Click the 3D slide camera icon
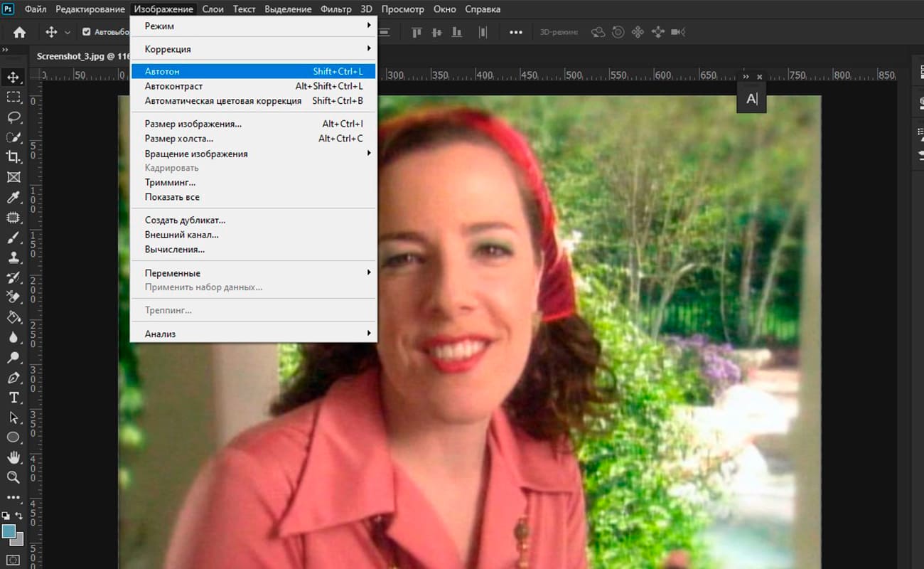 pyautogui.click(x=658, y=32)
